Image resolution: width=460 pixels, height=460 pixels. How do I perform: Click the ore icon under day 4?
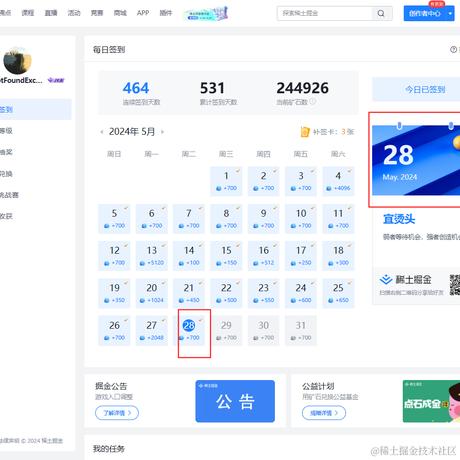[x=329, y=188]
